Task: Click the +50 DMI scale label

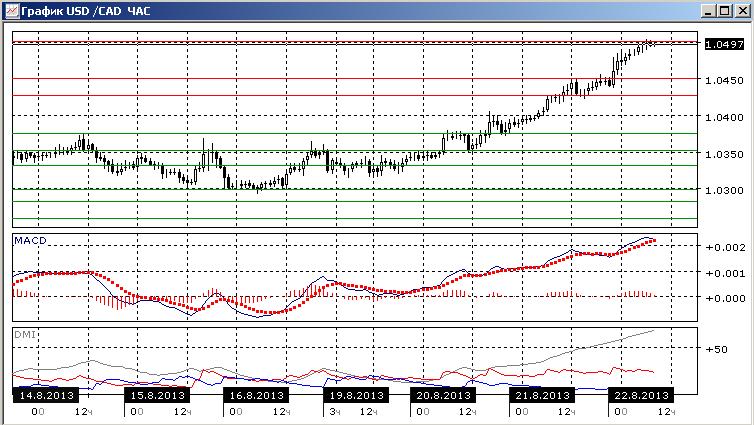Action: [716, 350]
